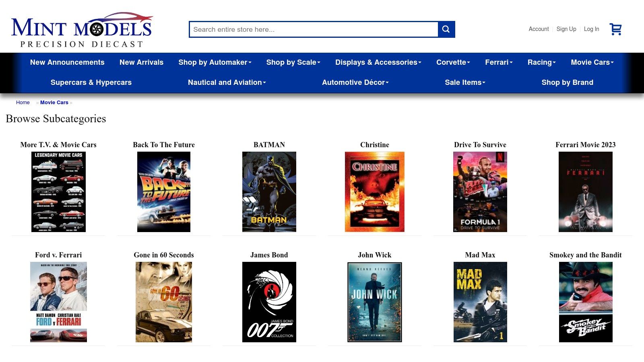Viewport: 644px width, 362px height.
Task: Click the Mint Models logo
Action: (82, 30)
